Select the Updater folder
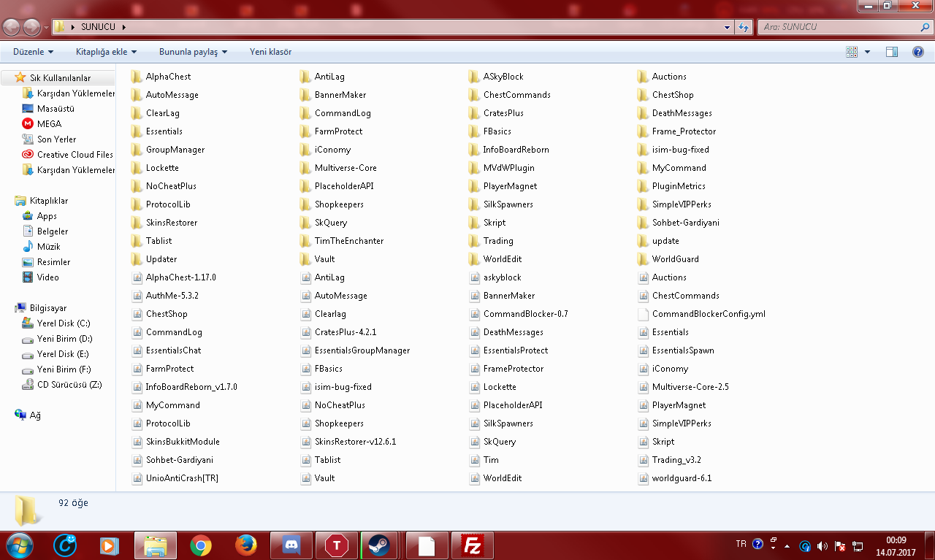 click(x=153, y=259)
